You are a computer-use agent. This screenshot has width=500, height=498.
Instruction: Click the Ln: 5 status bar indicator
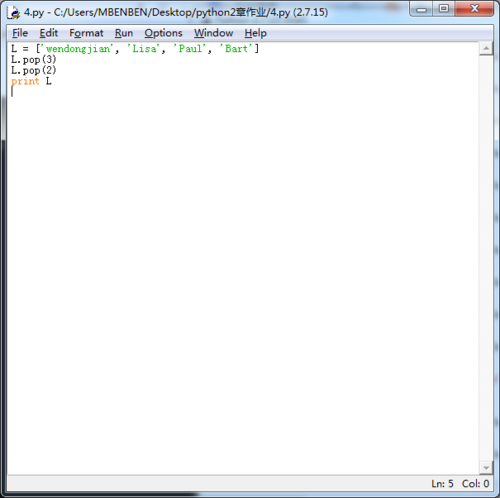[x=442, y=483]
